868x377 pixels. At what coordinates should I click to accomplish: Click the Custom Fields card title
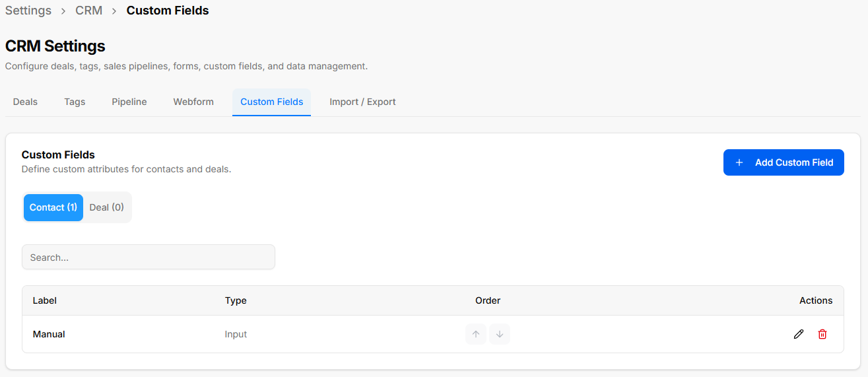click(58, 154)
